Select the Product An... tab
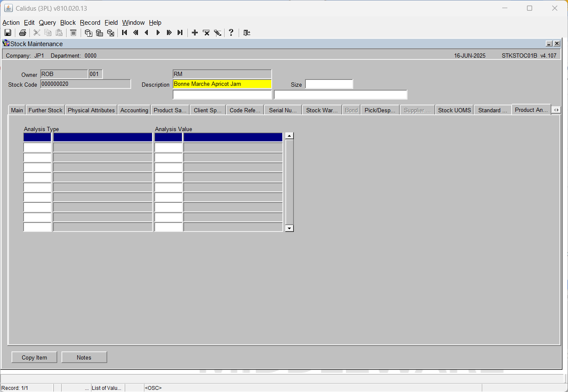 click(531, 110)
